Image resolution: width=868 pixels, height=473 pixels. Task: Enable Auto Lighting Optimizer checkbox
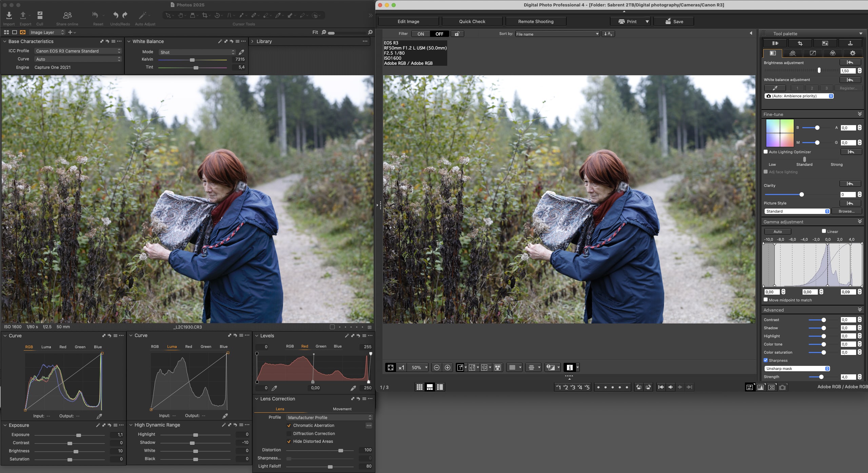point(766,152)
